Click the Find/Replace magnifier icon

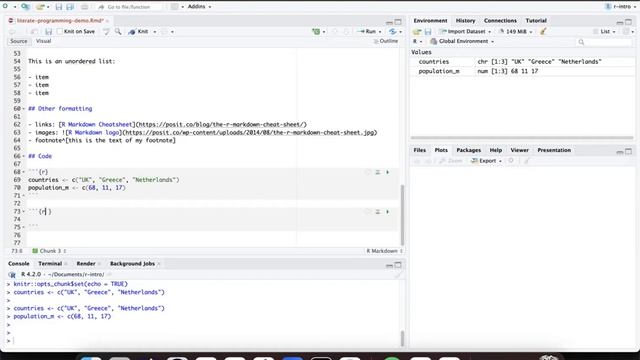[x=118, y=31]
